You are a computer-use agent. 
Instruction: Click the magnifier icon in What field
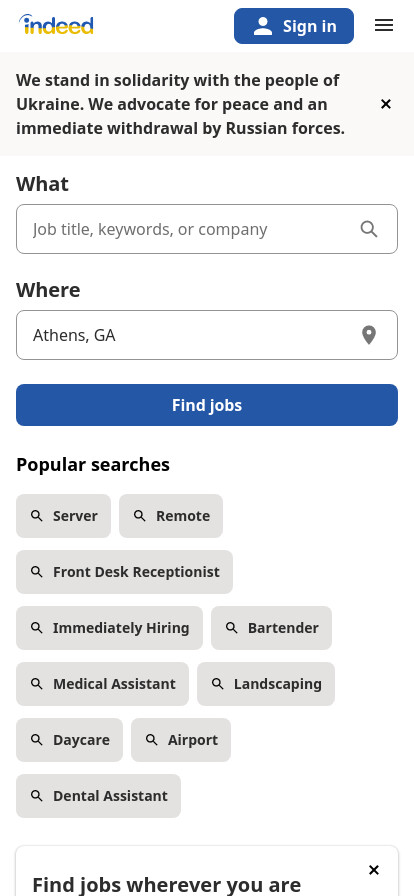point(369,229)
